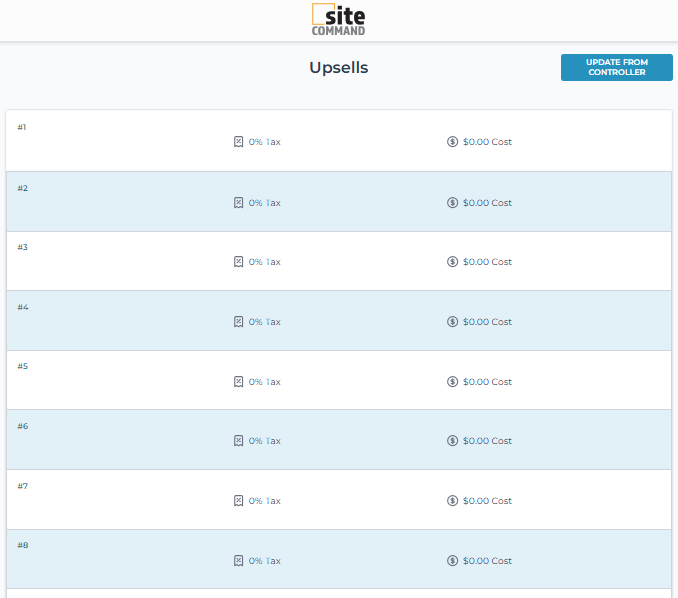
Task: Click the Upsells page heading
Action: 339,68
